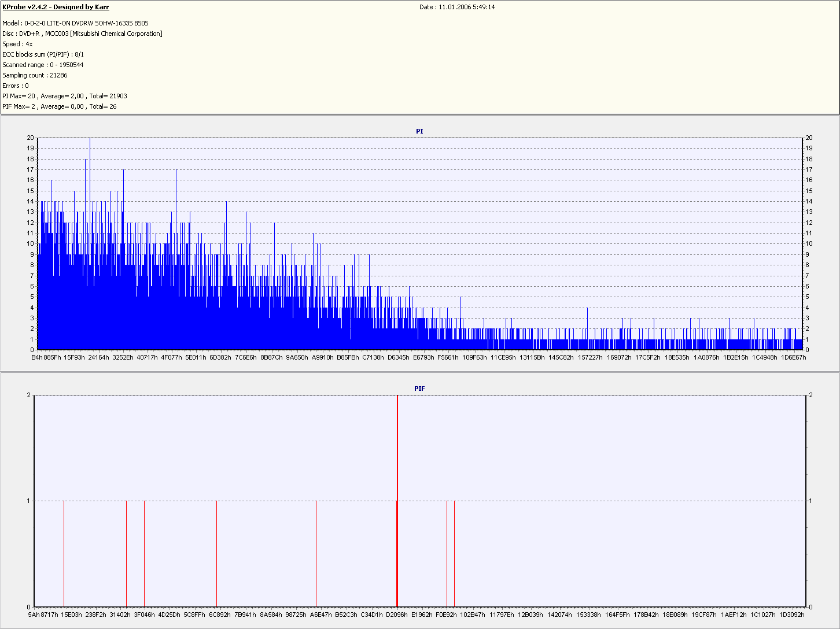Select the PIF Max statistics line

tap(59, 106)
